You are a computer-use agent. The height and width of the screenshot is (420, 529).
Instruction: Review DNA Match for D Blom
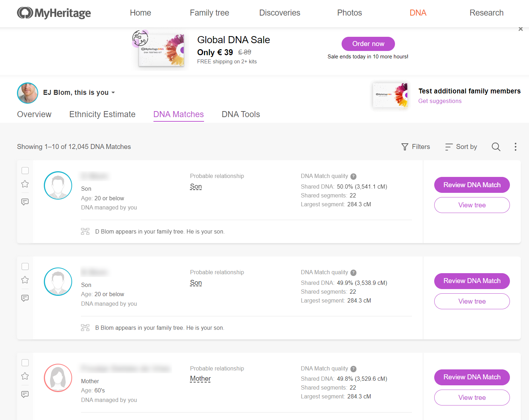coord(472,185)
